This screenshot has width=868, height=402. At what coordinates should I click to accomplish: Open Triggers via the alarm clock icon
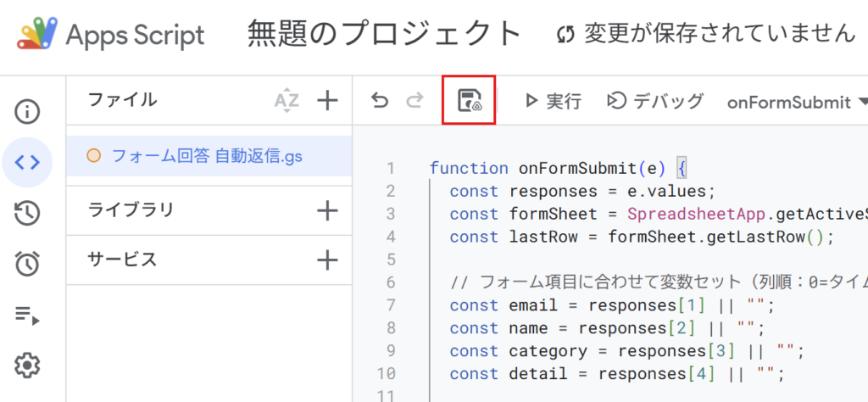point(27,264)
